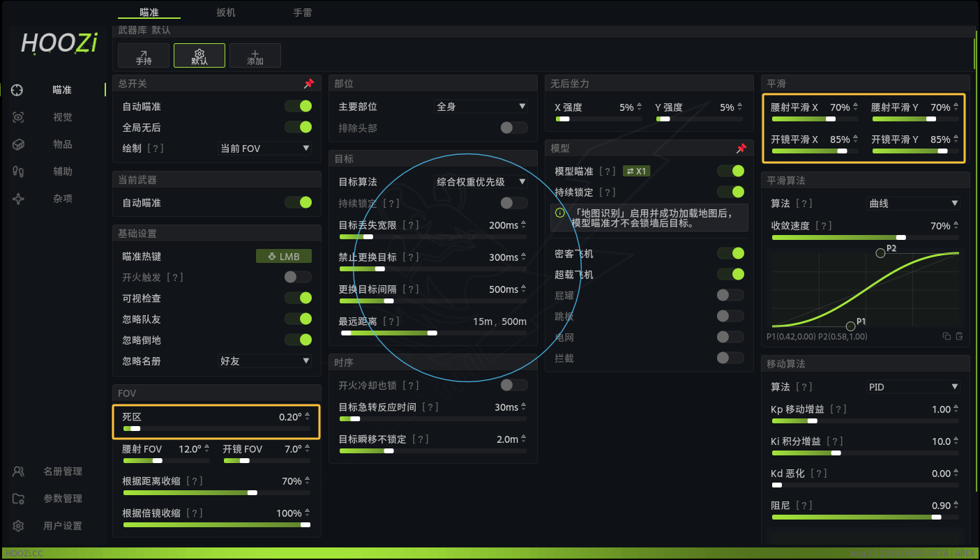Switch to the 扳机 tab

coord(226,12)
